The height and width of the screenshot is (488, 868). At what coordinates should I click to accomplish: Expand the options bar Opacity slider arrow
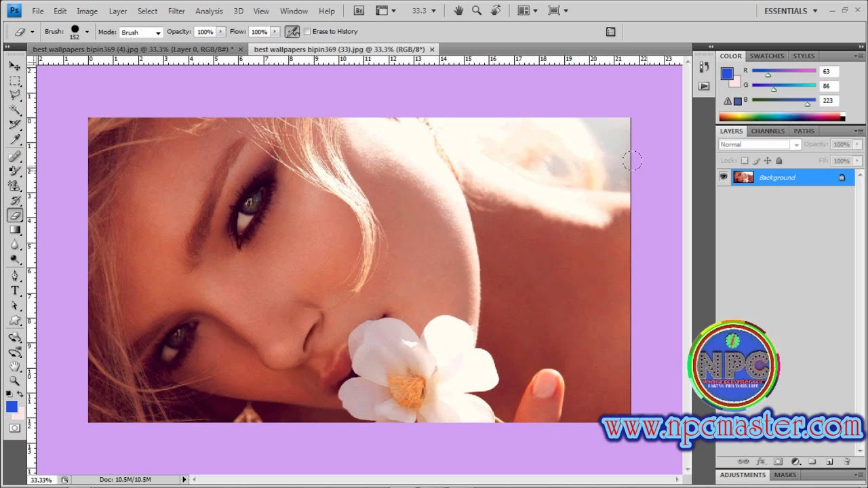[220, 32]
